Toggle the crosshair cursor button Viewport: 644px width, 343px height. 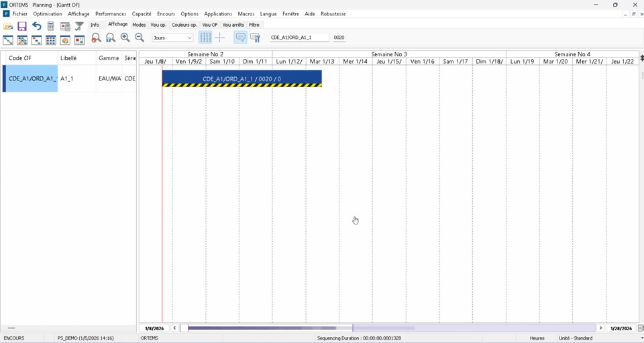coord(220,38)
